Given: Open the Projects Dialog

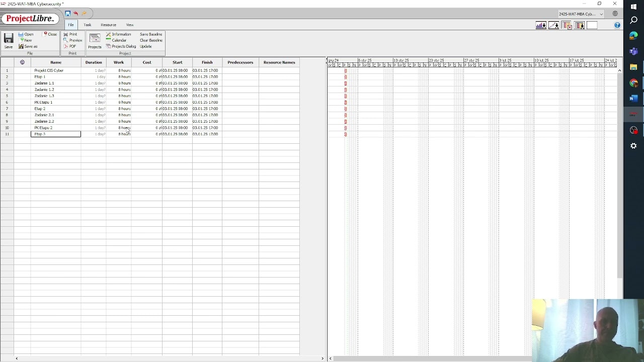Looking at the screenshot, I should (121, 46).
